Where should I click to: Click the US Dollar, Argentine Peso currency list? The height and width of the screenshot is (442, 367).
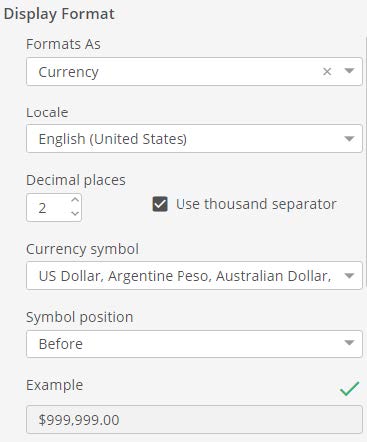(185, 276)
